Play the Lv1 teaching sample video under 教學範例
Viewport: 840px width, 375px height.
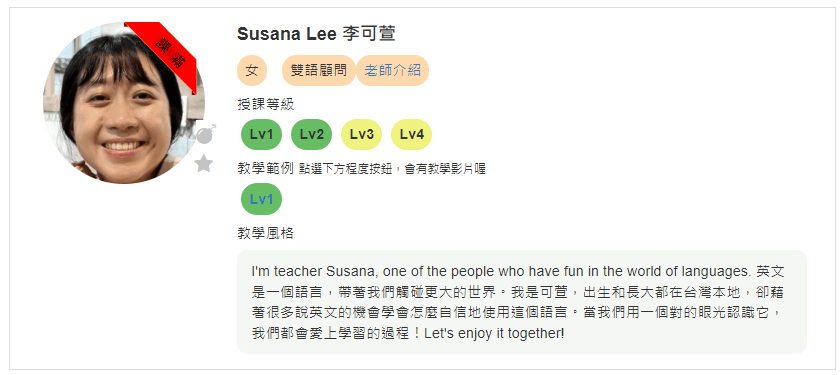[x=261, y=199]
